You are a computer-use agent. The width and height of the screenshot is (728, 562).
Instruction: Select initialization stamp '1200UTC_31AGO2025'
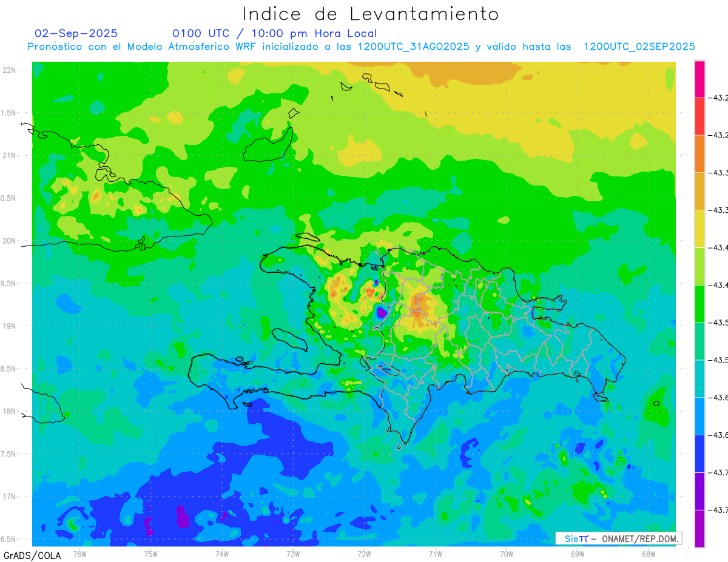[x=413, y=47]
